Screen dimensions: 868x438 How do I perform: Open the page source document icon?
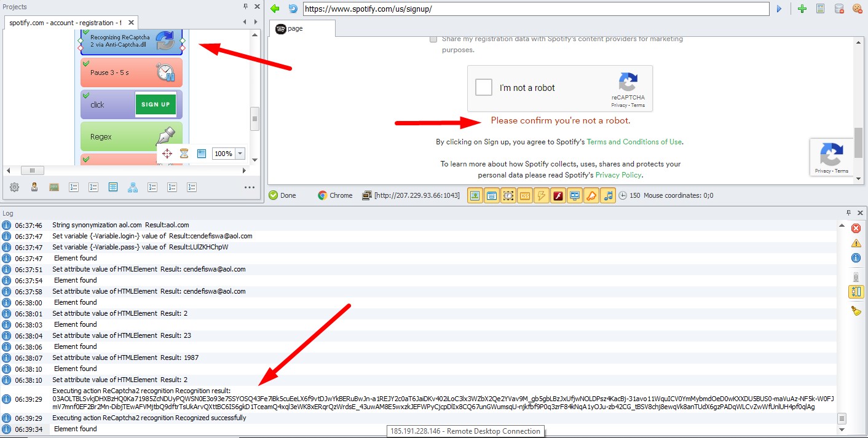[820, 9]
